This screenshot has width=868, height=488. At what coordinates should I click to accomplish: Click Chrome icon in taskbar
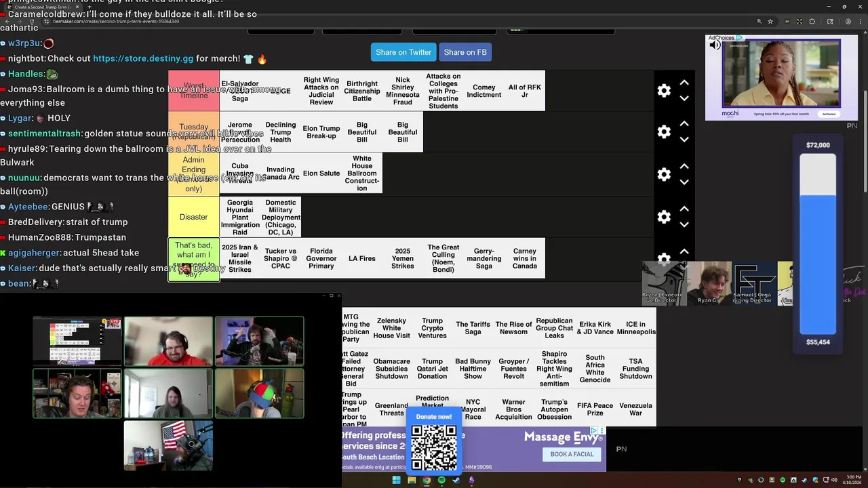[427, 480]
